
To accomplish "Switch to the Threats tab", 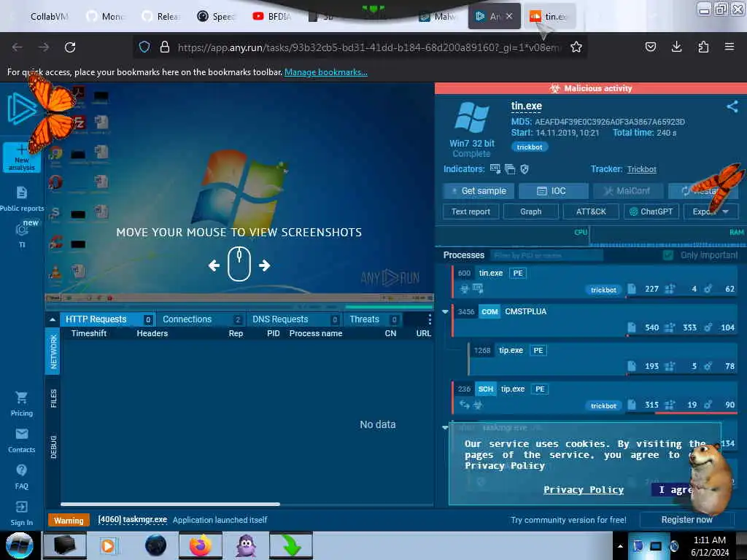I will tap(373, 319).
